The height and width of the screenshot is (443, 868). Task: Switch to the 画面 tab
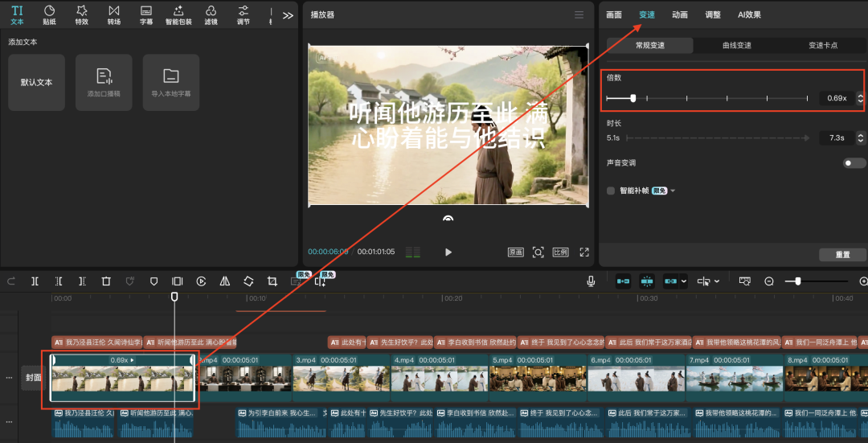coord(614,15)
